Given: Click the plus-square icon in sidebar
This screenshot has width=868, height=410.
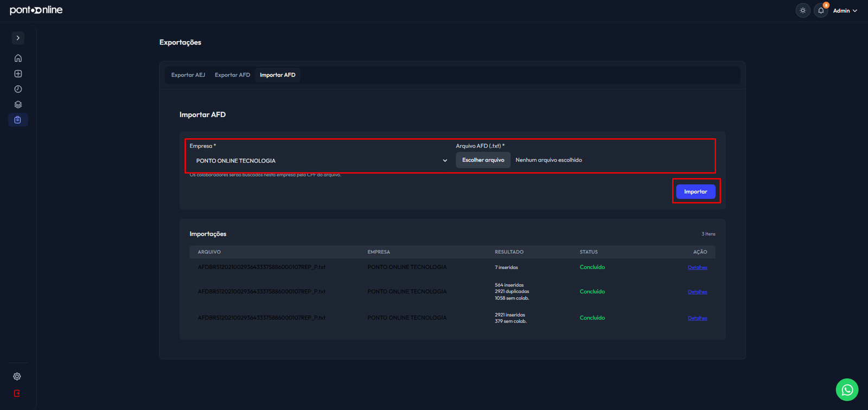Looking at the screenshot, I should point(18,74).
